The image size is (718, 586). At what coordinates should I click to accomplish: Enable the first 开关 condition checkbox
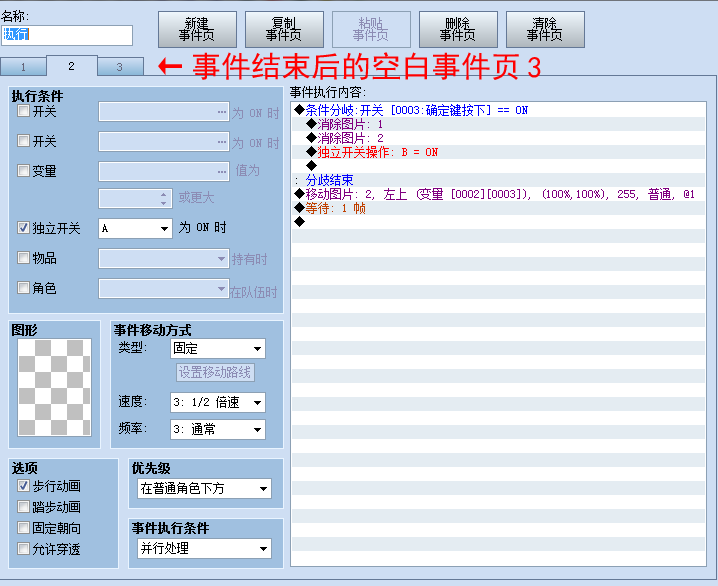coord(23,111)
